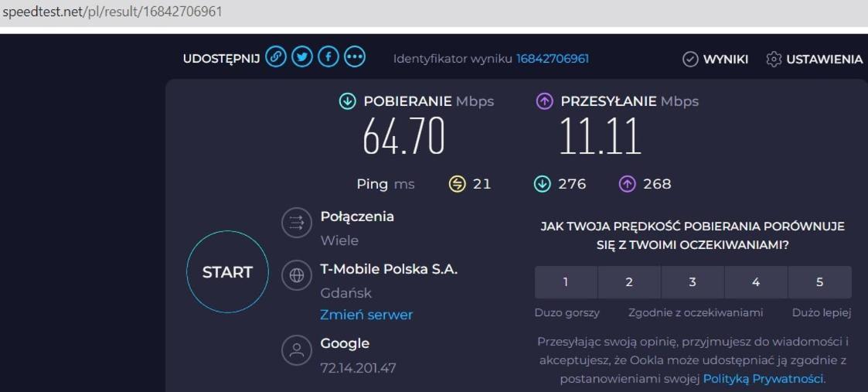Copy result link via chain icon

(x=276, y=57)
